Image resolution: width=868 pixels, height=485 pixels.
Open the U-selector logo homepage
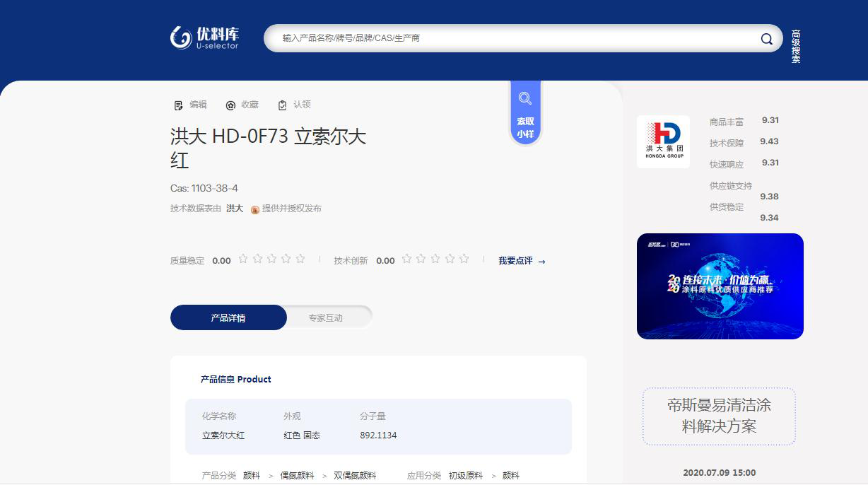click(x=204, y=37)
